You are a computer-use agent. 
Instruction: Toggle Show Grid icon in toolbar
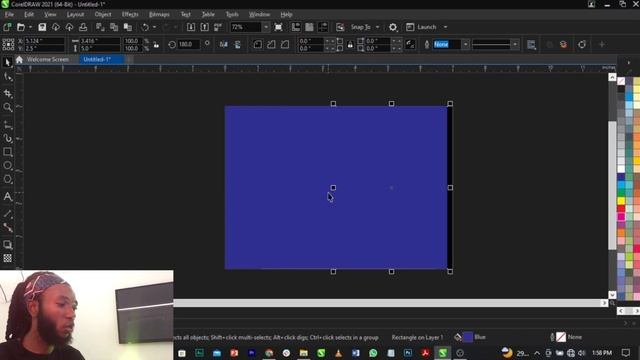click(309, 27)
